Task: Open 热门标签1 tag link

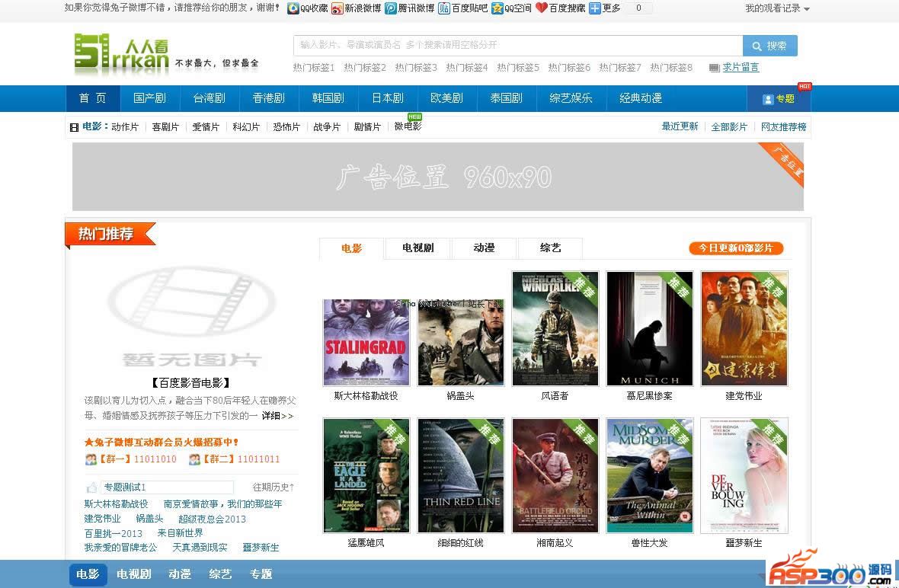Action: (314, 68)
